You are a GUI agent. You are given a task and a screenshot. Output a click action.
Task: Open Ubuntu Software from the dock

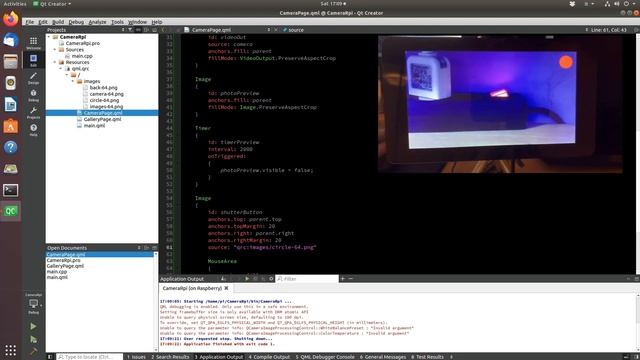(11, 126)
